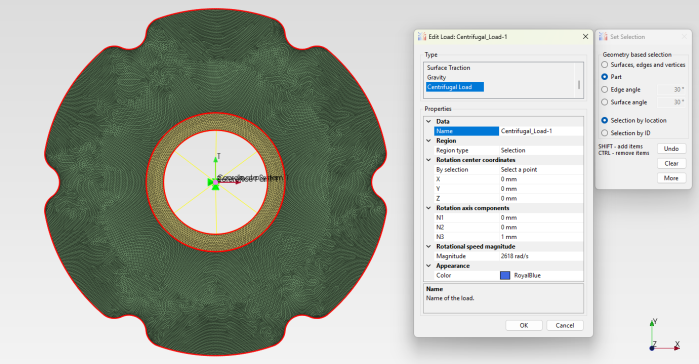699x364 pixels.
Task: Collapse the Rotational speed magnitude group
Action: (428, 246)
